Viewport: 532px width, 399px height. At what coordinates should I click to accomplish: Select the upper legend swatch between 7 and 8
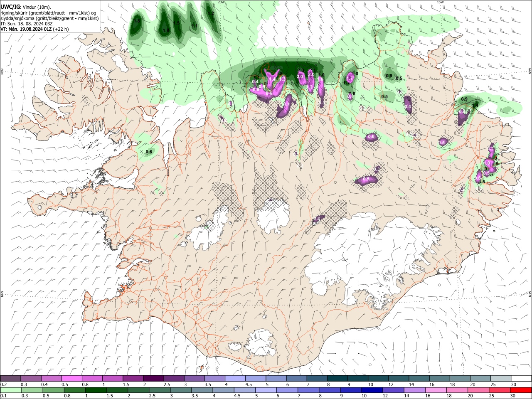316,378
